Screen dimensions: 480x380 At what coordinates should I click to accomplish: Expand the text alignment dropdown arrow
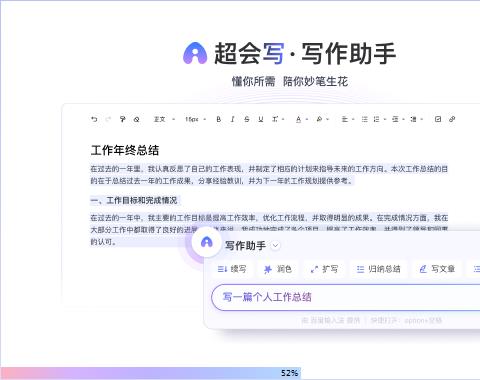[x=353, y=119]
